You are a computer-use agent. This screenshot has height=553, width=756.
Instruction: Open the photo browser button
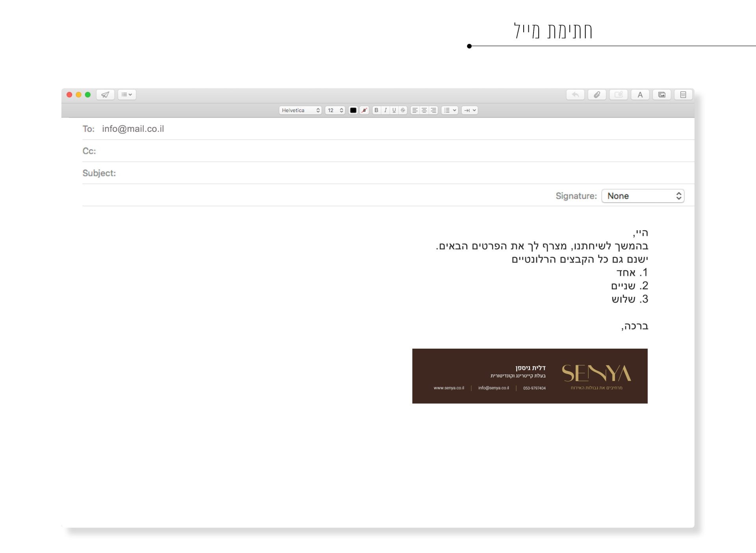pyautogui.click(x=662, y=94)
